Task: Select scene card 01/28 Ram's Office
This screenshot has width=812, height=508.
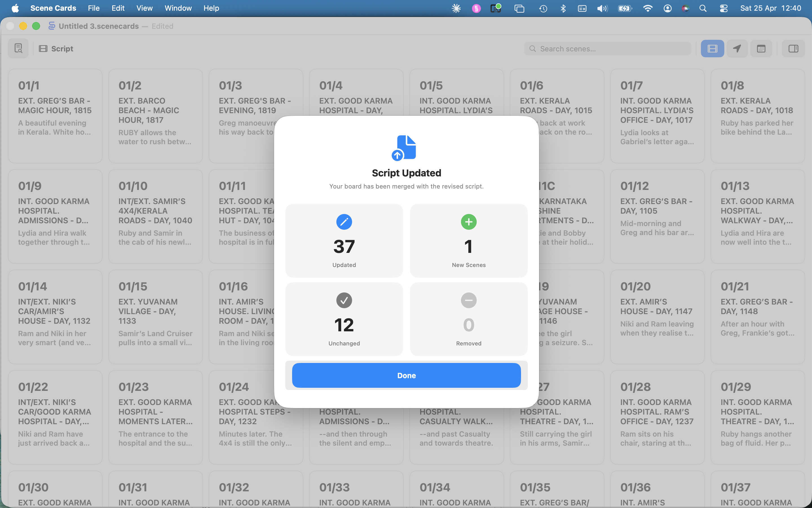Action: click(657, 417)
